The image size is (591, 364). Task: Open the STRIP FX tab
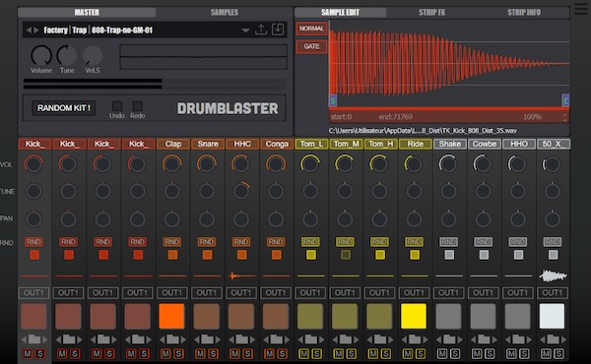pos(432,13)
